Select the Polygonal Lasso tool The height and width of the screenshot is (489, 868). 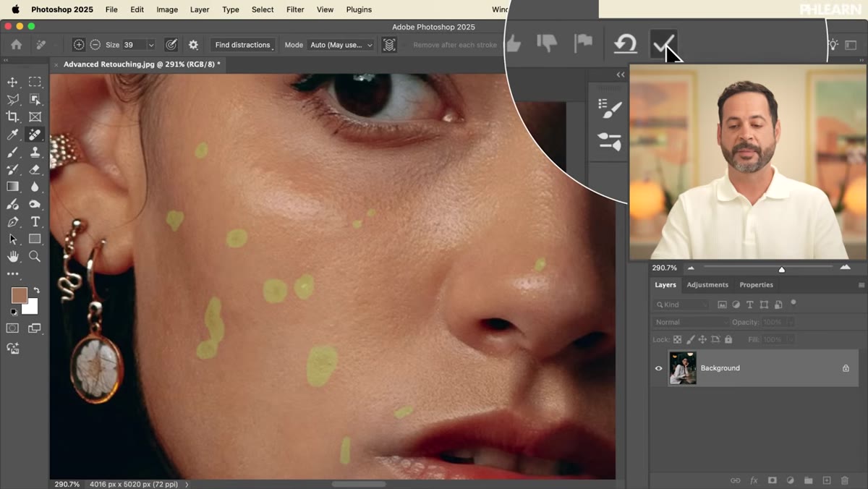tap(12, 99)
